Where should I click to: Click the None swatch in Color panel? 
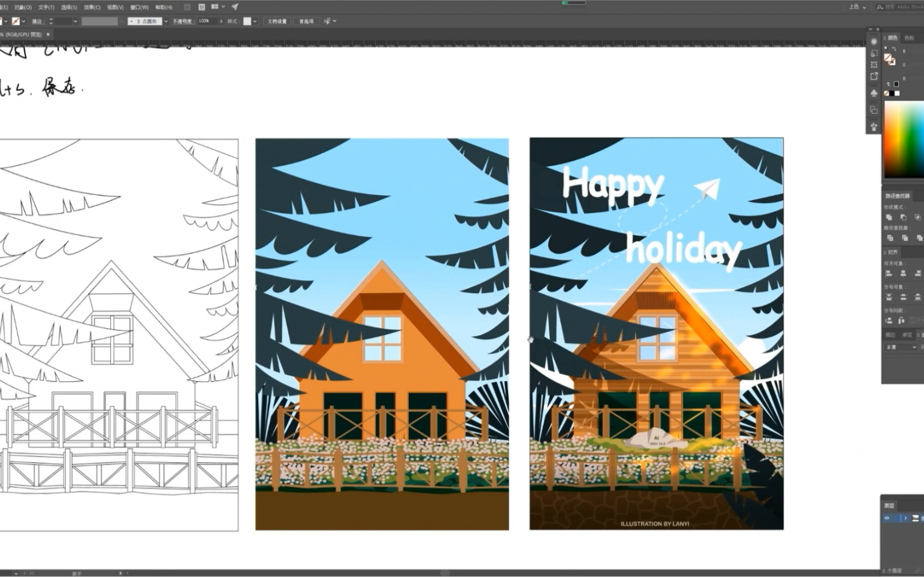click(x=887, y=93)
